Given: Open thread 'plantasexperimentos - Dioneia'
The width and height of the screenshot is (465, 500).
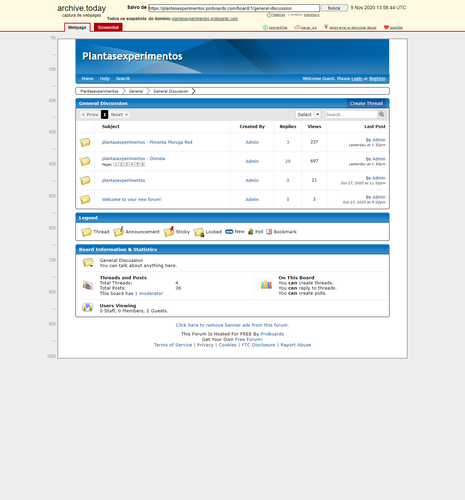Looking at the screenshot, I should click(x=133, y=159).
